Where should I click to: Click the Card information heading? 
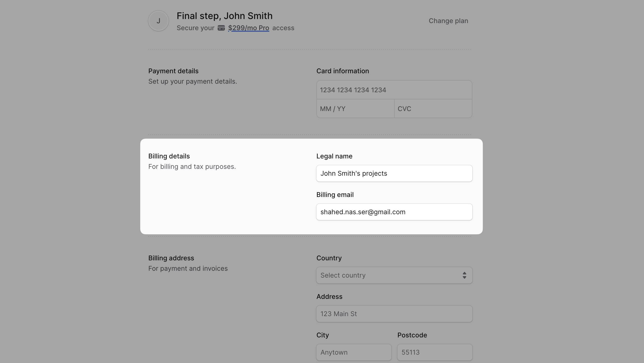pyautogui.click(x=343, y=71)
